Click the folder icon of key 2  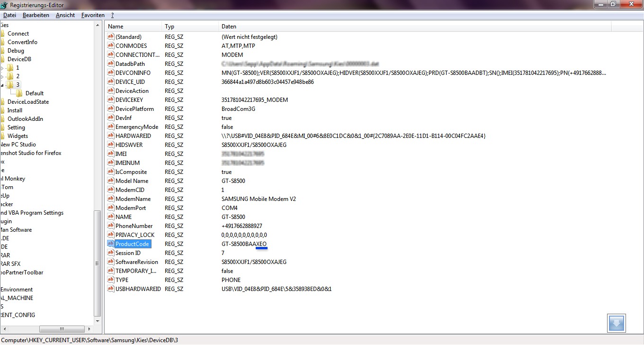(10, 76)
